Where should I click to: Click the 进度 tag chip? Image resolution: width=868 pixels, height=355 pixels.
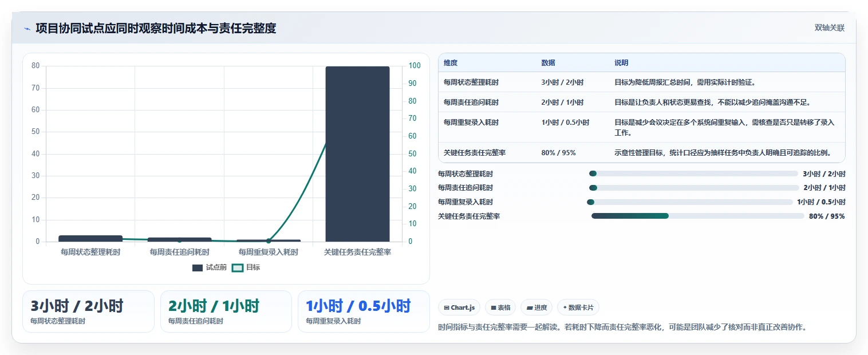pyautogui.click(x=536, y=307)
